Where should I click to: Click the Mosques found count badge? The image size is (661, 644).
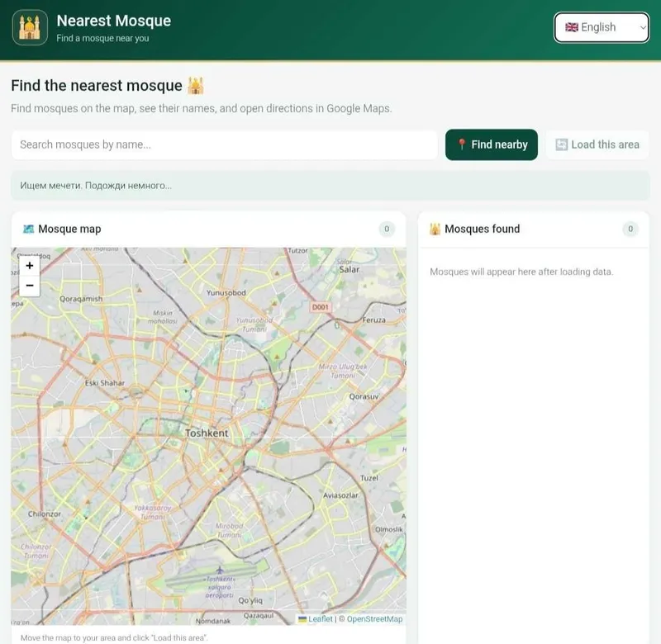630,230
